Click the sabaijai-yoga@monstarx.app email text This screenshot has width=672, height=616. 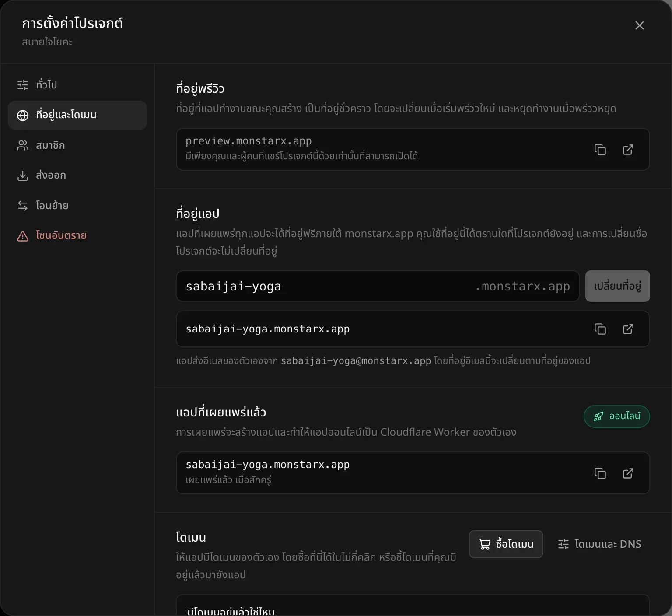pyautogui.click(x=356, y=361)
